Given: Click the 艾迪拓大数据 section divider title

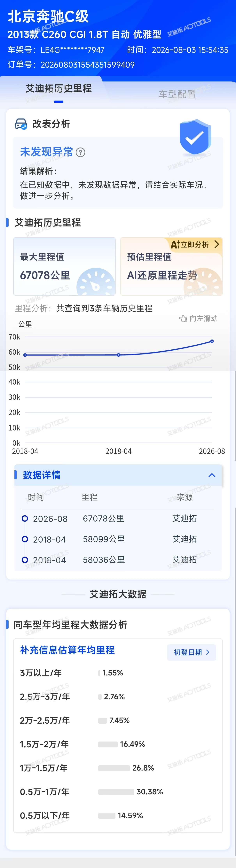Looking at the screenshot, I should (x=118, y=594).
